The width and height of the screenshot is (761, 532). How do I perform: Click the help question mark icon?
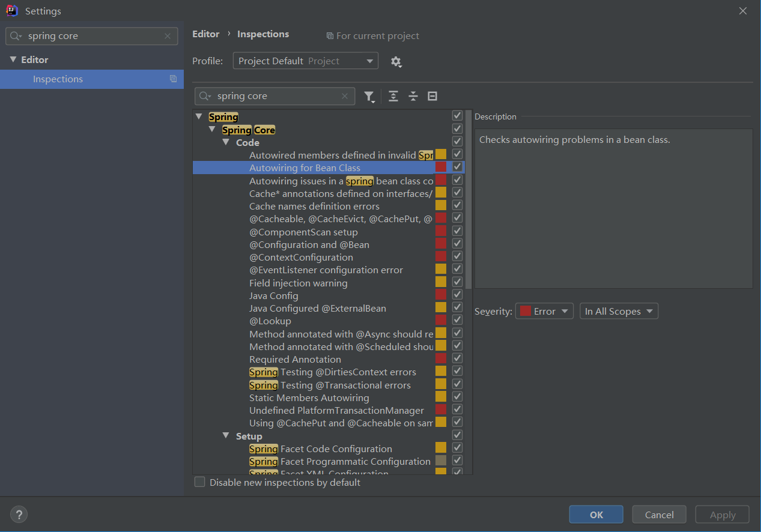(x=19, y=514)
